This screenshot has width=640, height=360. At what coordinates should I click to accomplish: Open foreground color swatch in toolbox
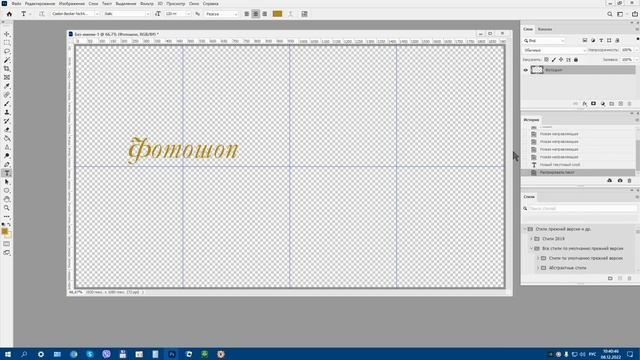pyautogui.click(x=5, y=231)
